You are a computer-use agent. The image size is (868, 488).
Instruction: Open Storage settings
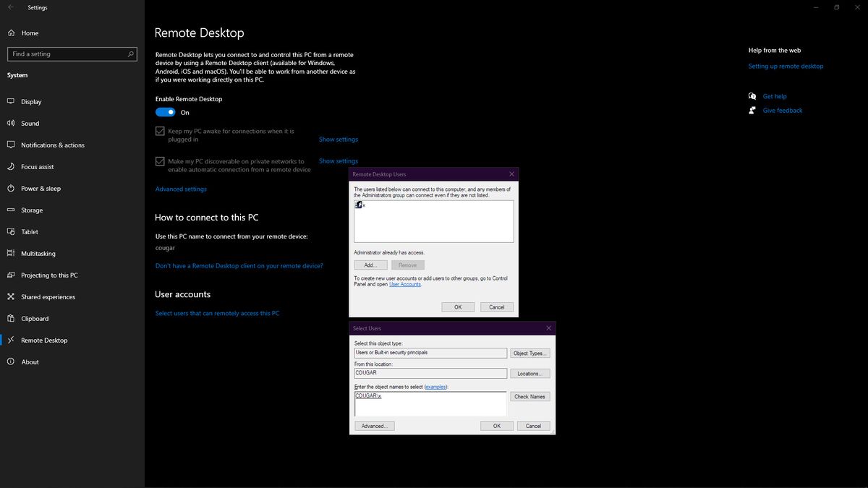point(33,210)
